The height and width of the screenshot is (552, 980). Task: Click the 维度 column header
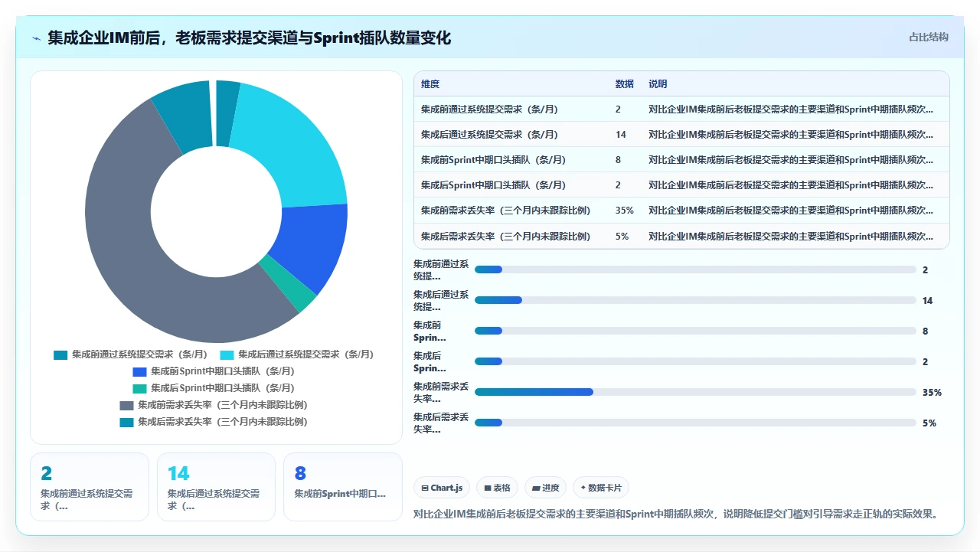tap(430, 84)
